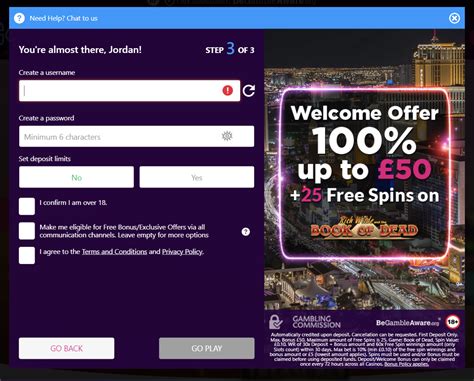This screenshot has height=381, width=474.
Task: Check the 'I confirm I am over 18' box
Action: (27, 206)
